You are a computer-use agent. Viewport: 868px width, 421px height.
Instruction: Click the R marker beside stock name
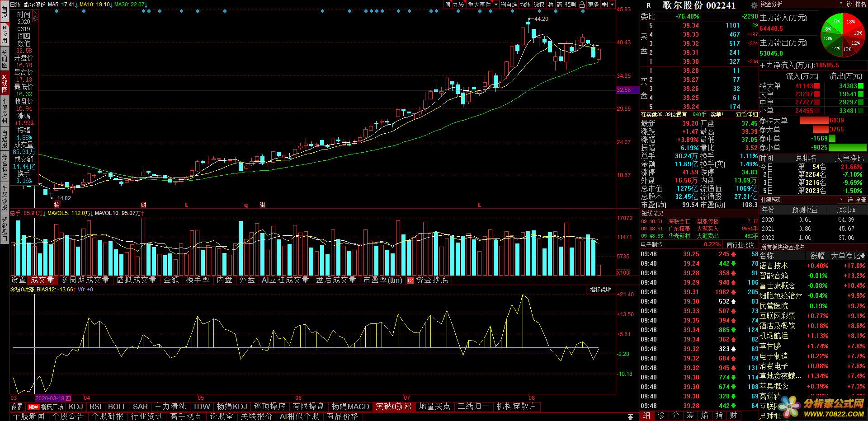pos(649,5)
